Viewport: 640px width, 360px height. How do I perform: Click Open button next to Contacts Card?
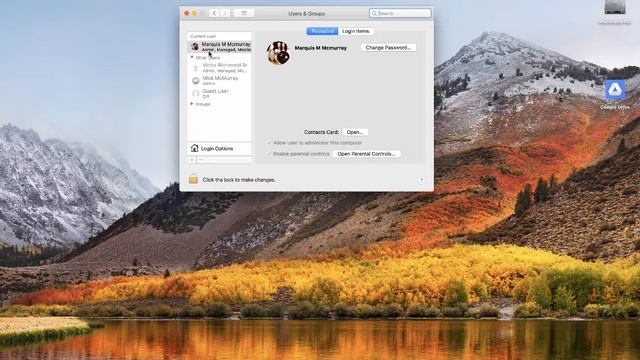(355, 132)
